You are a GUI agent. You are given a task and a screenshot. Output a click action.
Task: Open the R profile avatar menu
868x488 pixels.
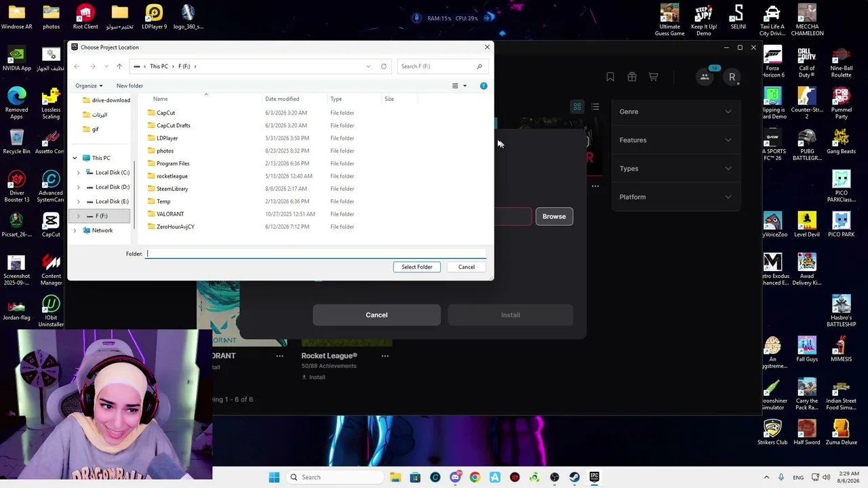click(x=732, y=77)
